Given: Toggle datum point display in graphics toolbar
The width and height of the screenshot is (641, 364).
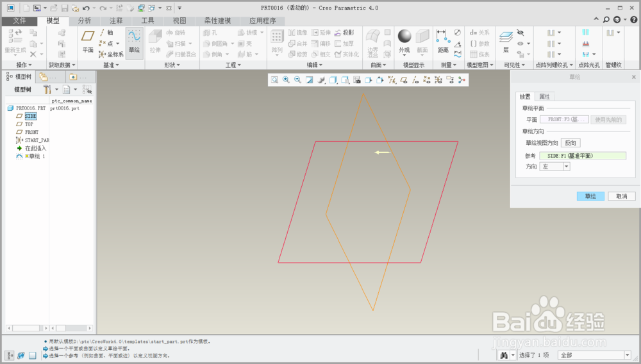Looking at the screenshot, I should tap(426, 80).
